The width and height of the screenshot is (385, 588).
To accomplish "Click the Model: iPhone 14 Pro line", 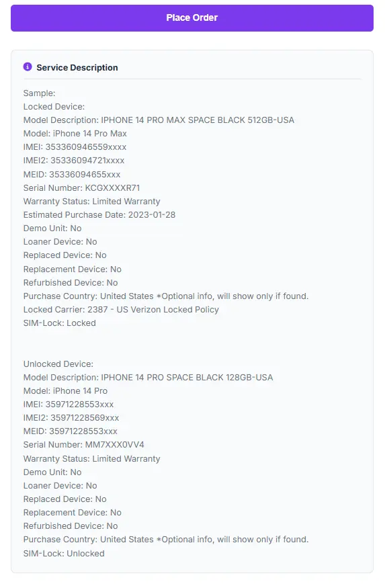I will pyautogui.click(x=65, y=390).
